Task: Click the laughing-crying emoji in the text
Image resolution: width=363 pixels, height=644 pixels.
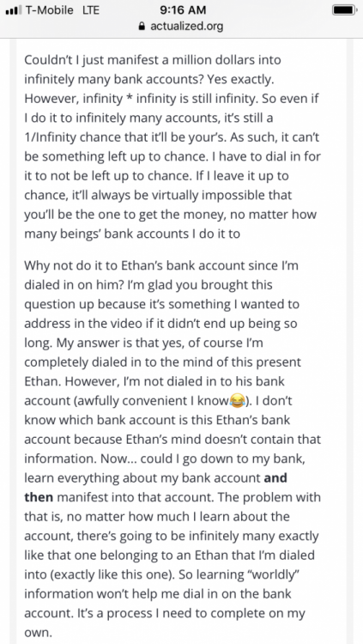Action: coord(237,399)
